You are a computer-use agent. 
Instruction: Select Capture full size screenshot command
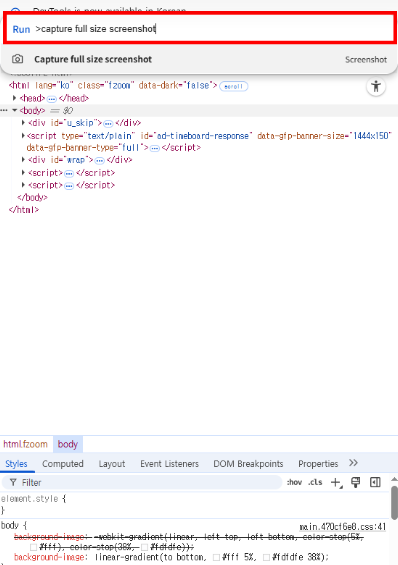click(x=199, y=59)
